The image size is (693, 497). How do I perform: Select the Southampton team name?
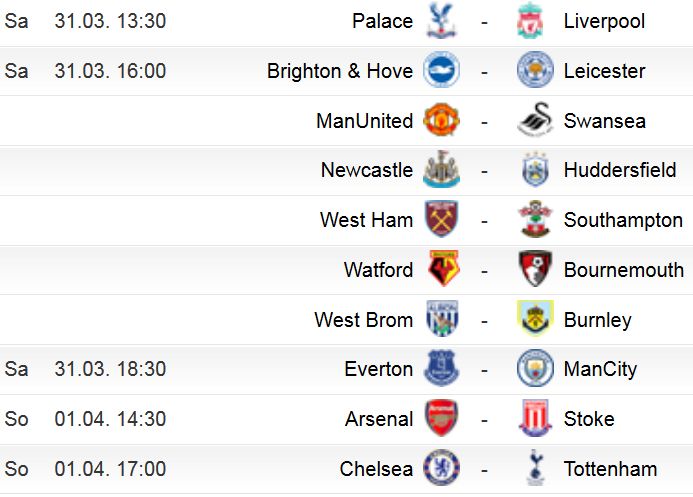[623, 220]
